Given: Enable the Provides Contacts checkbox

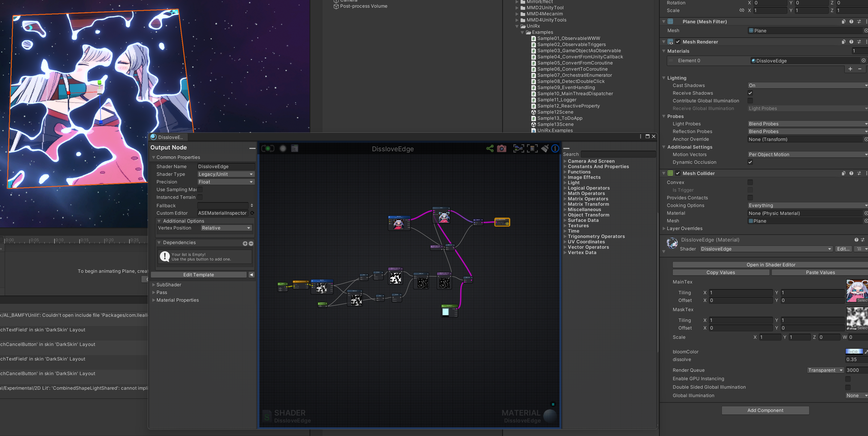Looking at the screenshot, I should pyautogui.click(x=750, y=198).
